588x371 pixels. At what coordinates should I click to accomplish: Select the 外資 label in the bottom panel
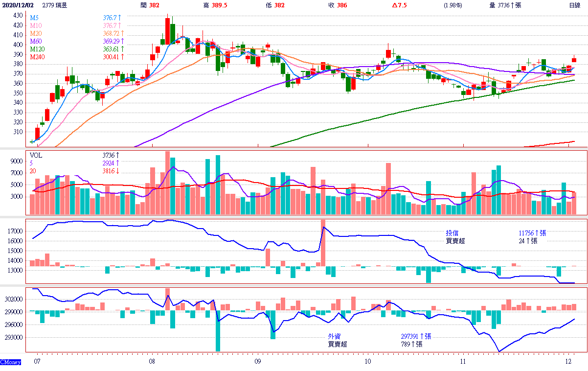(x=335, y=336)
